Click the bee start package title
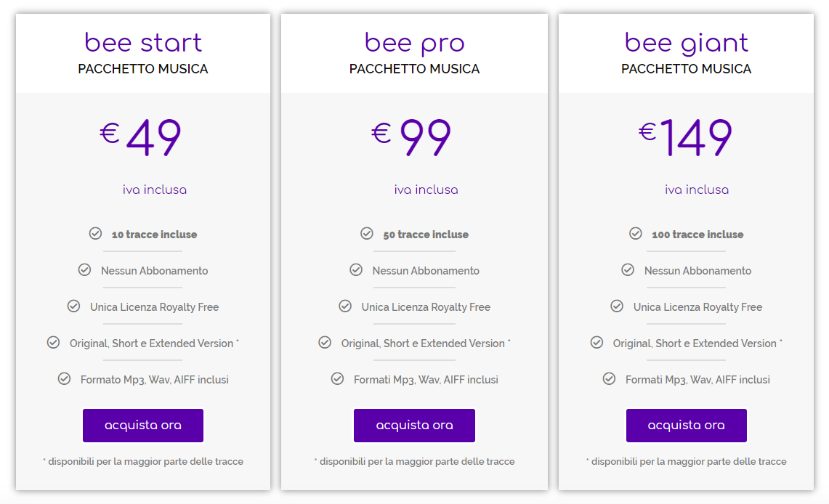This screenshot has height=504, width=829. point(143,43)
